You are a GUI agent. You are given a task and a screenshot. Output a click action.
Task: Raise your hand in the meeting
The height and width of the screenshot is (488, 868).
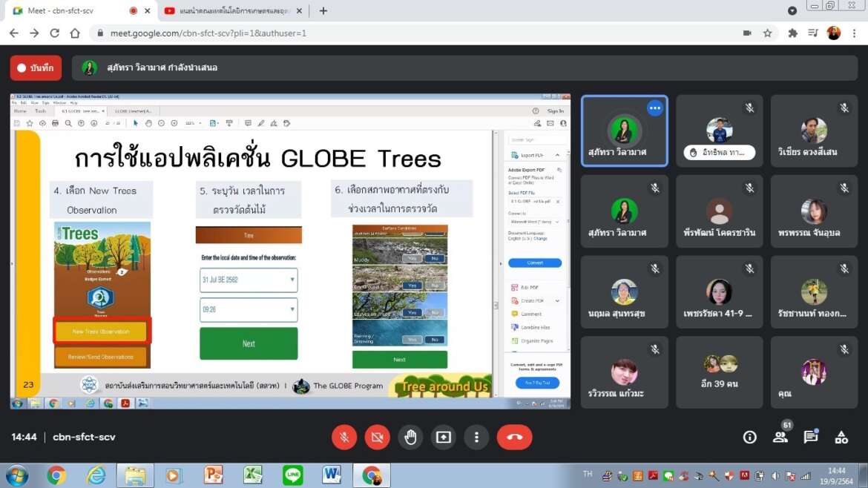click(x=410, y=437)
